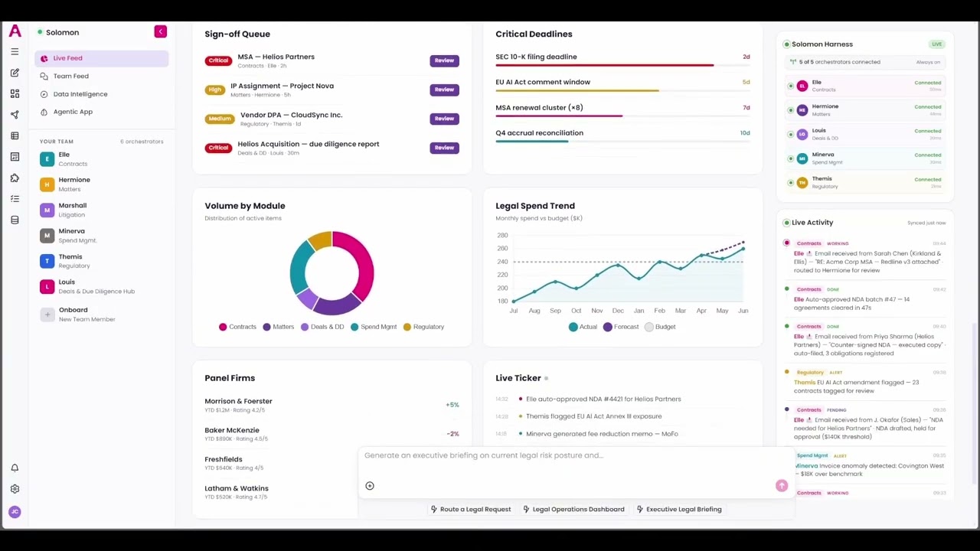Select Hermione Matters team member
Viewport: 980px width, 551px height.
(101, 184)
